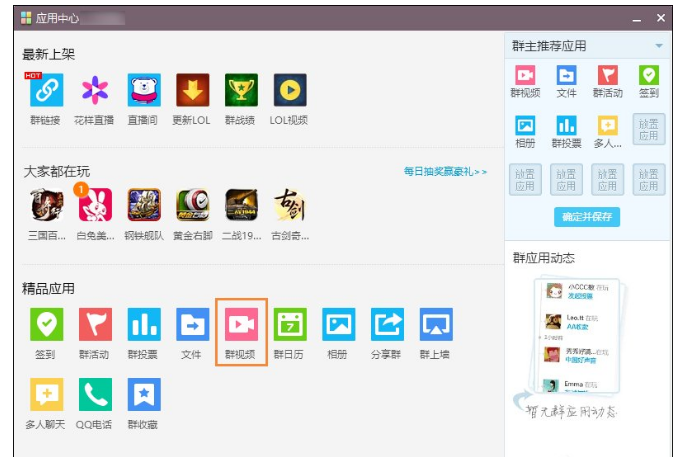Screen dimensions: 678x457
Task: Click the 群应用动态 heading
Action: click(544, 258)
